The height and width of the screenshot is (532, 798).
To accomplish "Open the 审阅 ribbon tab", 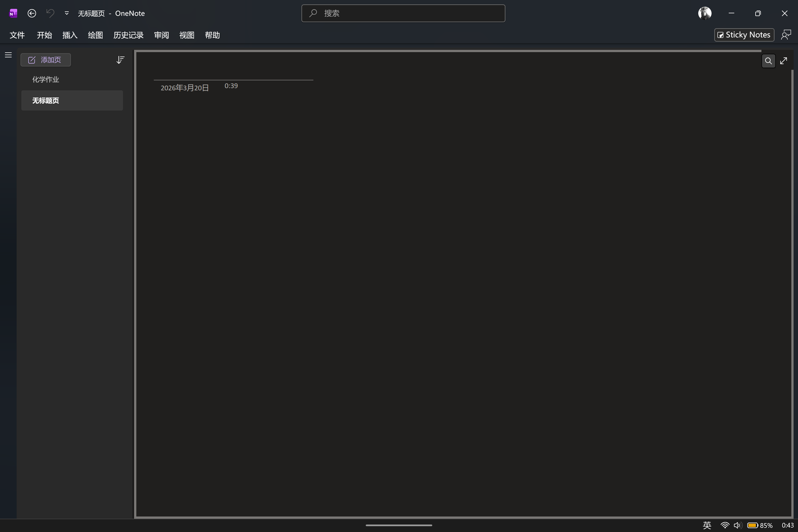I will tap(161, 35).
